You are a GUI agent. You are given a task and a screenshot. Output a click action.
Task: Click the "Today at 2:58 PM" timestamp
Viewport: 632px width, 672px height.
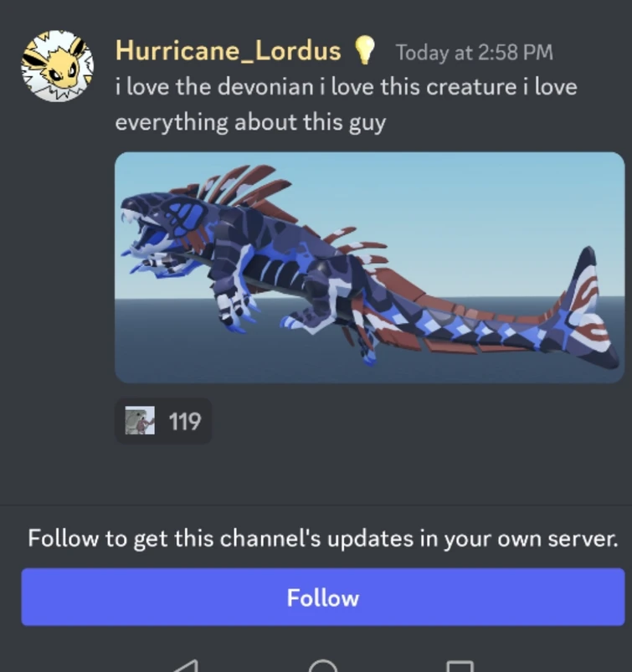click(475, 52)
